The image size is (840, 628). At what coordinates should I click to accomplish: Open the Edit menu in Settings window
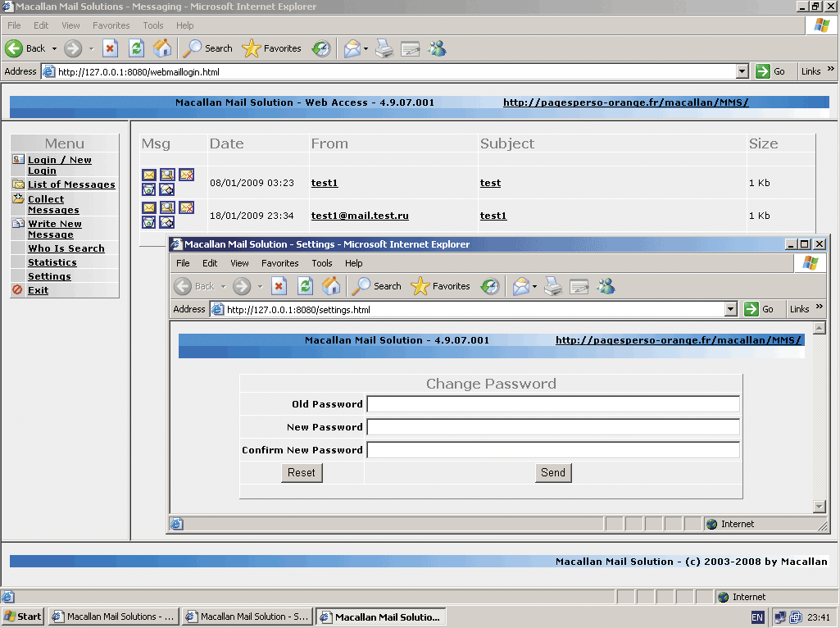point(210,263)
